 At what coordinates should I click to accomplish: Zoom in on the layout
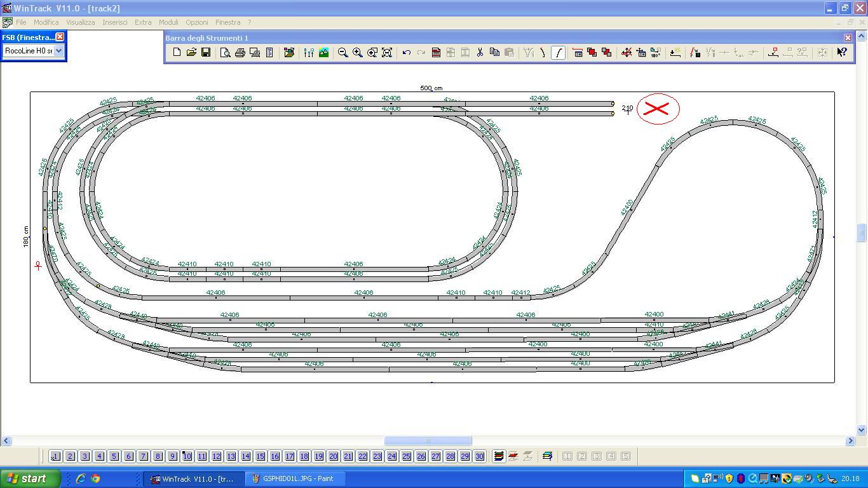pos(358,53)
